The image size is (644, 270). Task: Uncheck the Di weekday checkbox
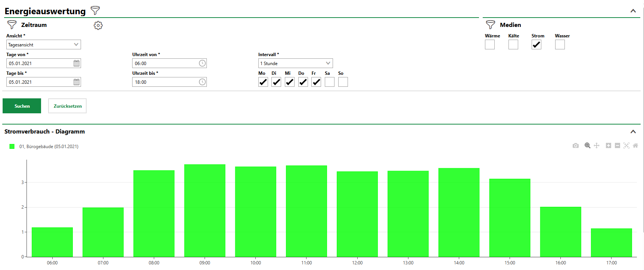click(x=276, y=82)
